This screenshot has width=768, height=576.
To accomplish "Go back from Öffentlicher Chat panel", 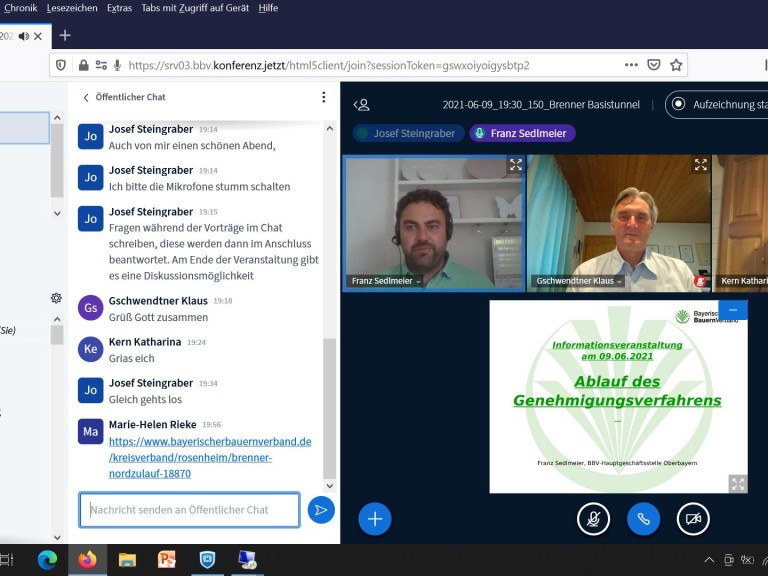I will point(86,97).
